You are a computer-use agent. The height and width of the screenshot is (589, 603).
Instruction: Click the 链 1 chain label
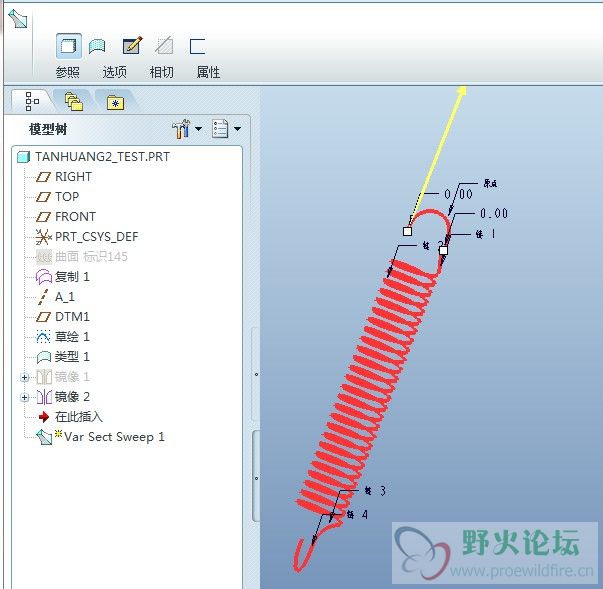(x=485, y=234)
